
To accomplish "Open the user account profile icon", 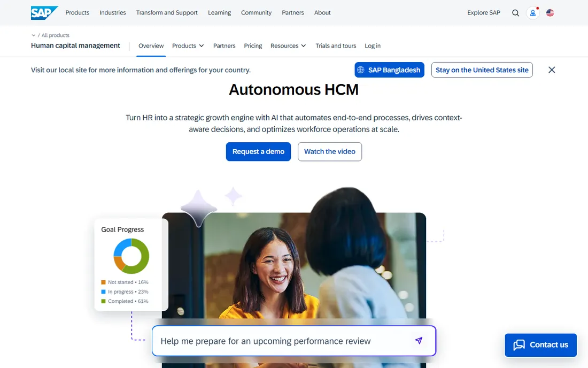I will (532, 13).
